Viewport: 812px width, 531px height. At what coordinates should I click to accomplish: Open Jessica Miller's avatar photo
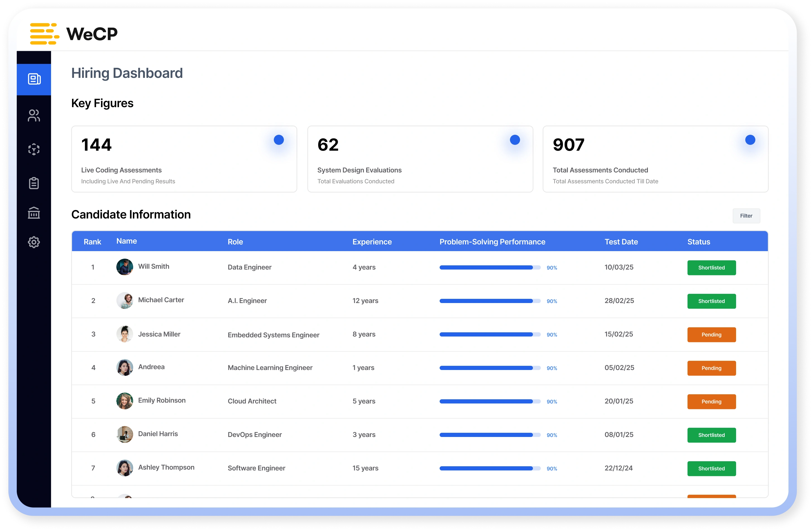point(125,334)
